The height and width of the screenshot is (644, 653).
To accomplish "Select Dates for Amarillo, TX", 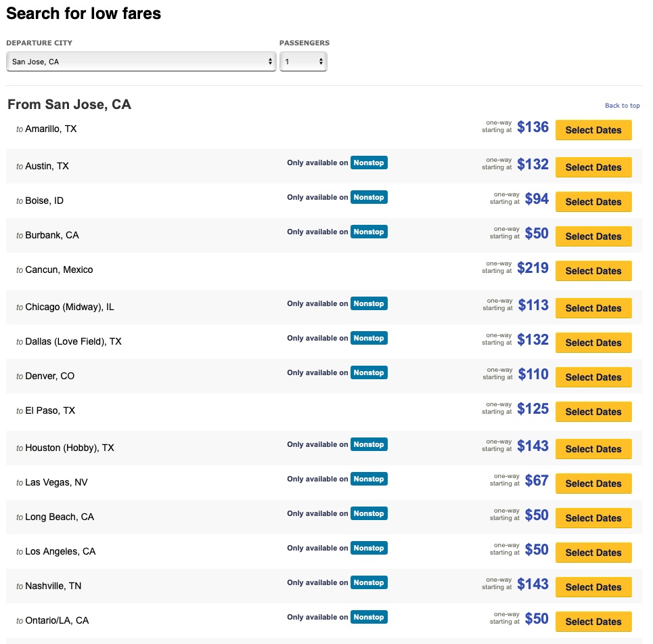I will (x=593, y=130).
